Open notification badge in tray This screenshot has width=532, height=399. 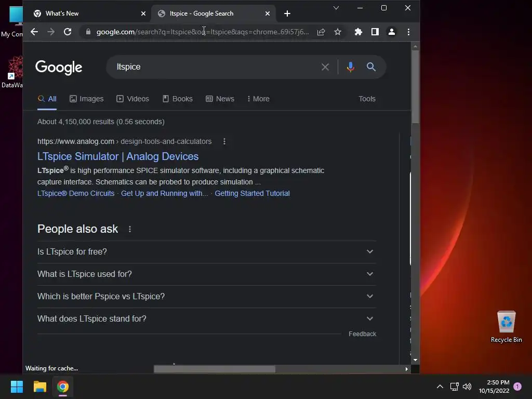[517, 387]
